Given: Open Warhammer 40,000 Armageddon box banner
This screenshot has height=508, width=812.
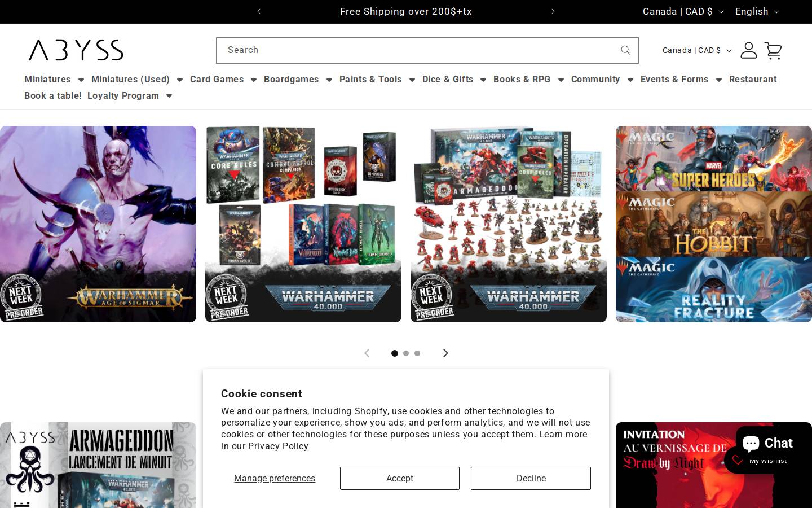Looking at the screenshot, I should 509,224.
